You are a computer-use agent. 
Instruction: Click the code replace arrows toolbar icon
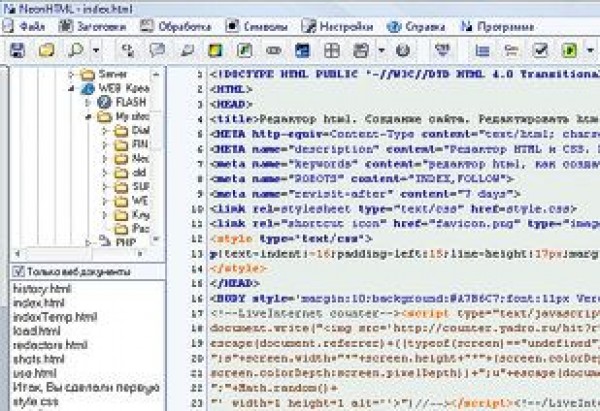tap(127, 50)
